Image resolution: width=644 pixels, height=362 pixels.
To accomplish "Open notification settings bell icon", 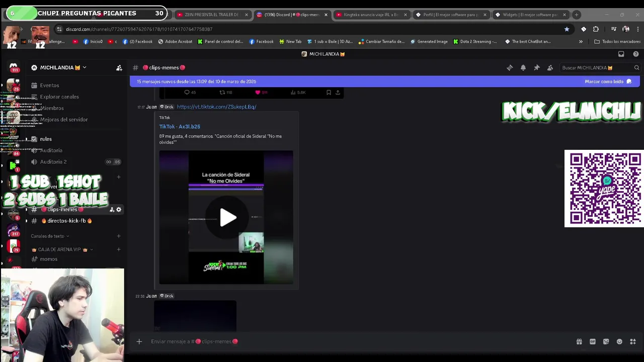I will tap(523, 67).
